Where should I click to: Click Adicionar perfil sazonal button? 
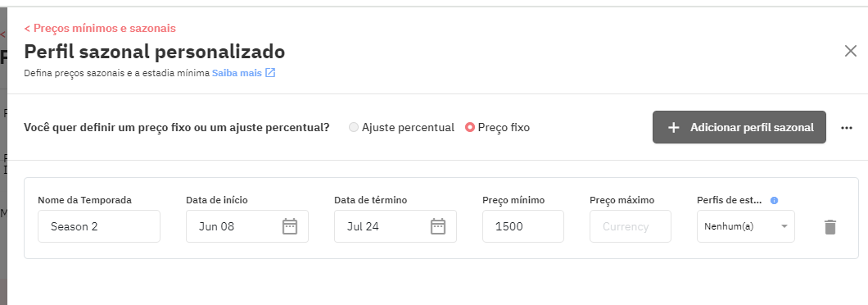point(739,127)
